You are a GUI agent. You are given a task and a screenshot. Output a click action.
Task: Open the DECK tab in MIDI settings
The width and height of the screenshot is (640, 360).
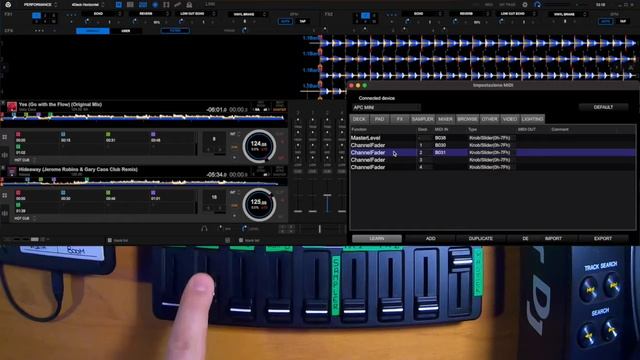coord(359,119)
